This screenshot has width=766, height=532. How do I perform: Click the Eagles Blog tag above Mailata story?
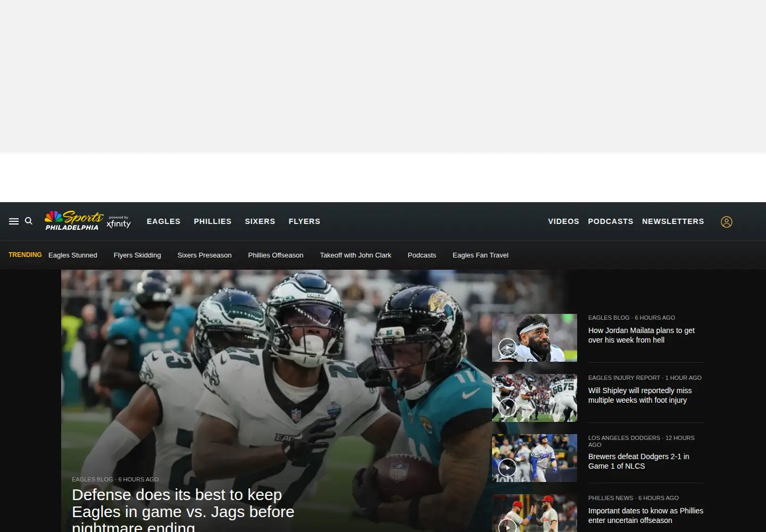pos(609,318)
